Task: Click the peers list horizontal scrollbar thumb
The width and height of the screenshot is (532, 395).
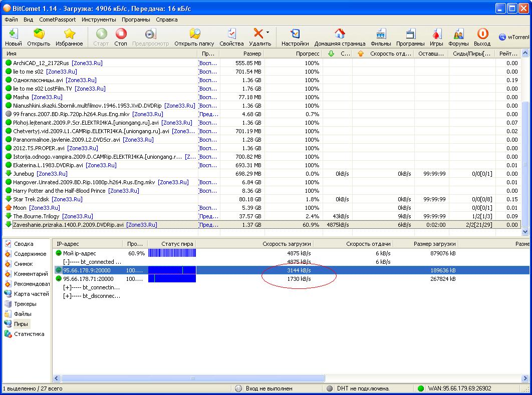Action: [x=193, y=378]
